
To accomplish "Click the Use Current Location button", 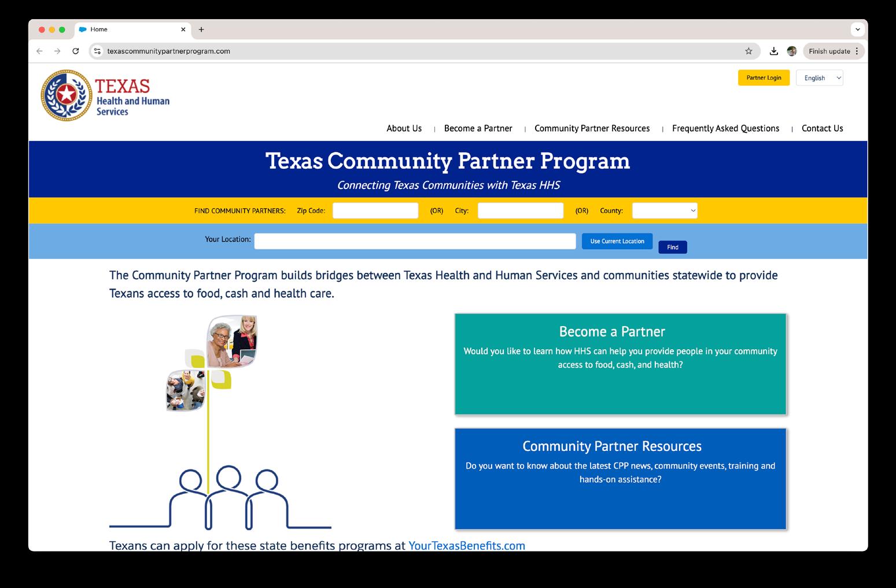I will [617, 241].
